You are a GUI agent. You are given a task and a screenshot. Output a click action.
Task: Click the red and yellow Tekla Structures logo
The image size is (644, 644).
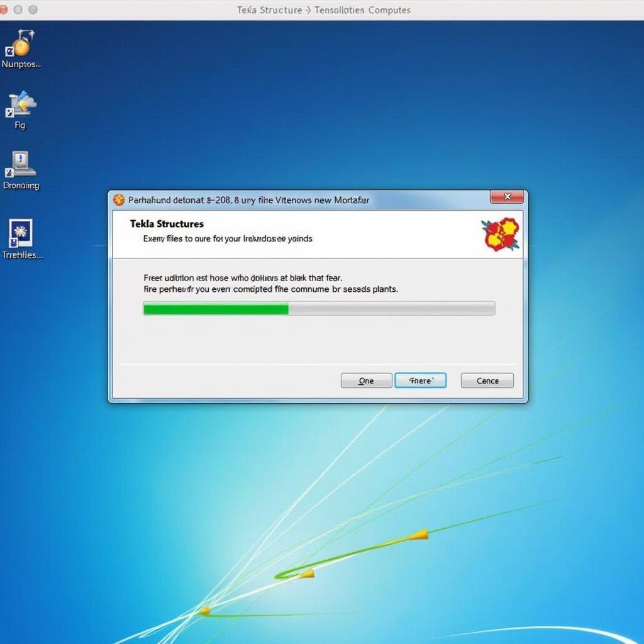click(x=500, y=234)
